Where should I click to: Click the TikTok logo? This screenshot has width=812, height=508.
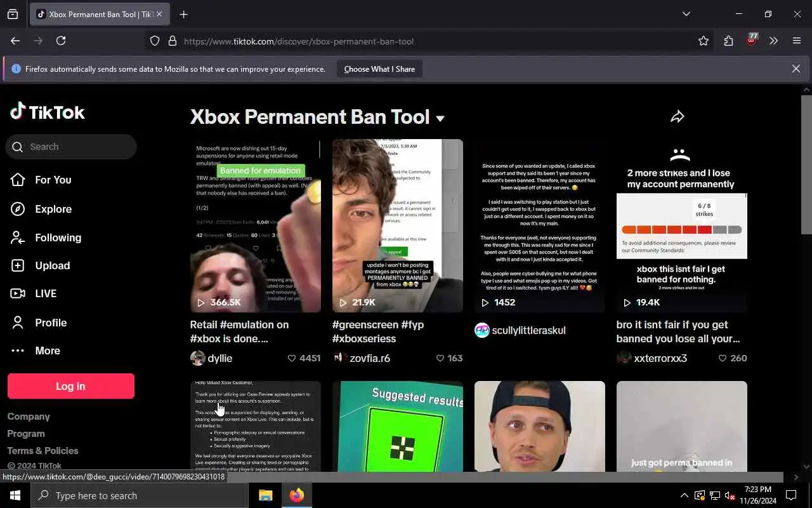click(48, 112)
